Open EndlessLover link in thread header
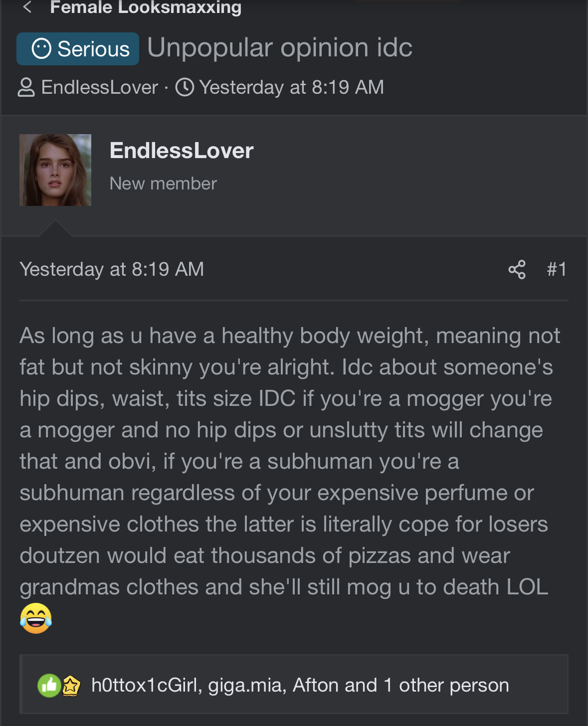588x726 pixels. coord(100,87)
